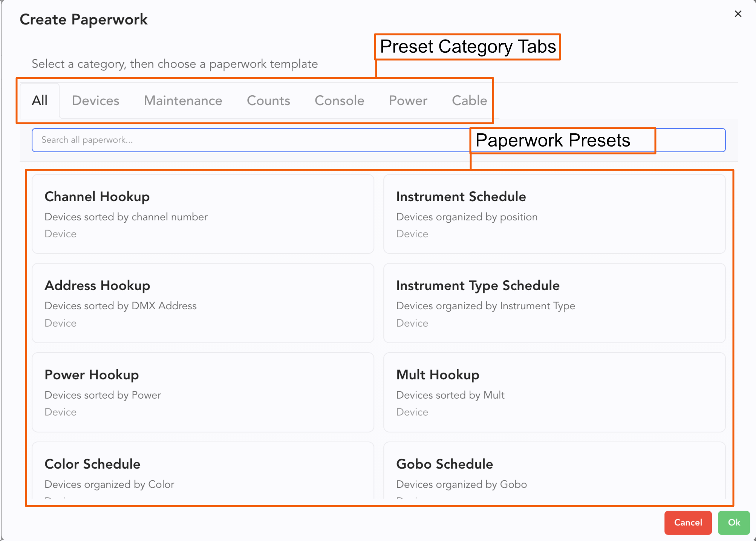Pick the Address Hookup preset card
This screenshot has height=541, width=756.
pyautogui.click(x=203, y=303)
